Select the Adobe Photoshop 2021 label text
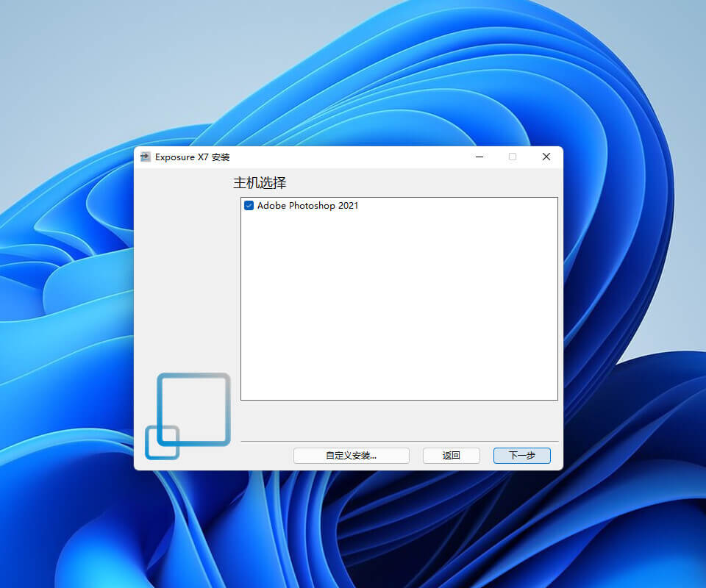Image resolution: width=706 pixels, height=588 pixels. tap(307, 206)
